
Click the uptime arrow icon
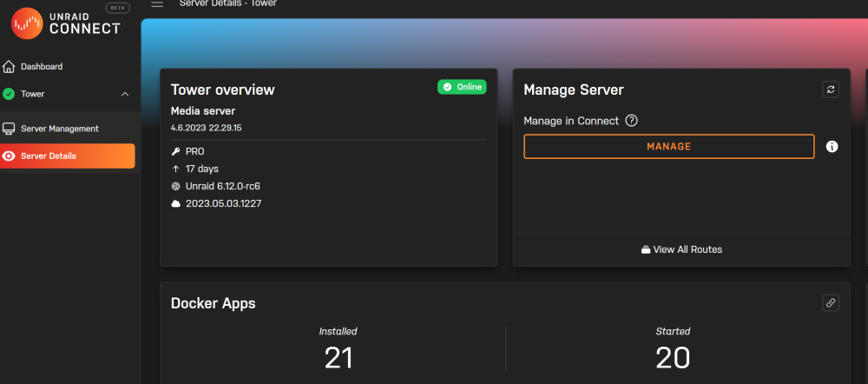tap(176, 169)
